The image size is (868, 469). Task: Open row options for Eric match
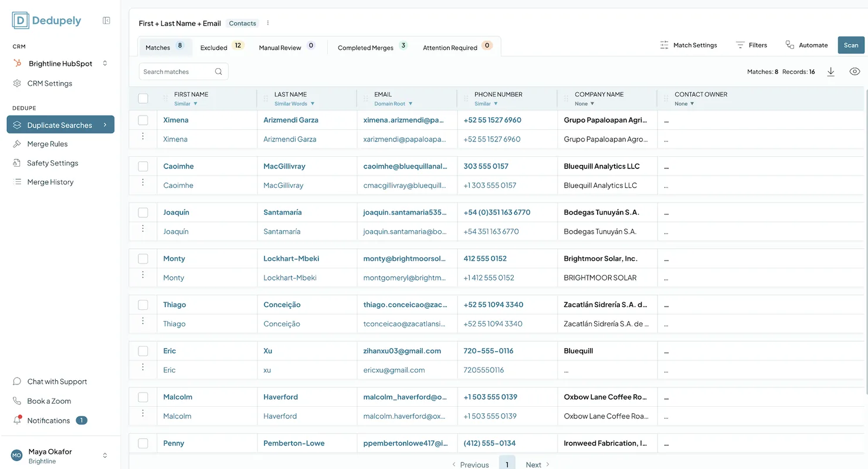[x=143, y=367]
